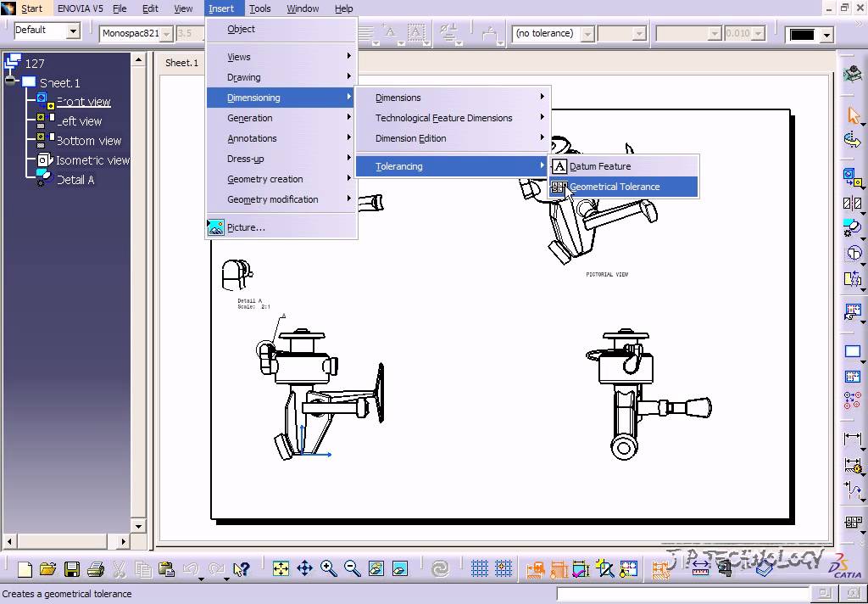Image resolution: width=868 pixels, height=604 pixels.
Task: Open the Annotations submenu in Insert menu
Action: tap(281, 138)
